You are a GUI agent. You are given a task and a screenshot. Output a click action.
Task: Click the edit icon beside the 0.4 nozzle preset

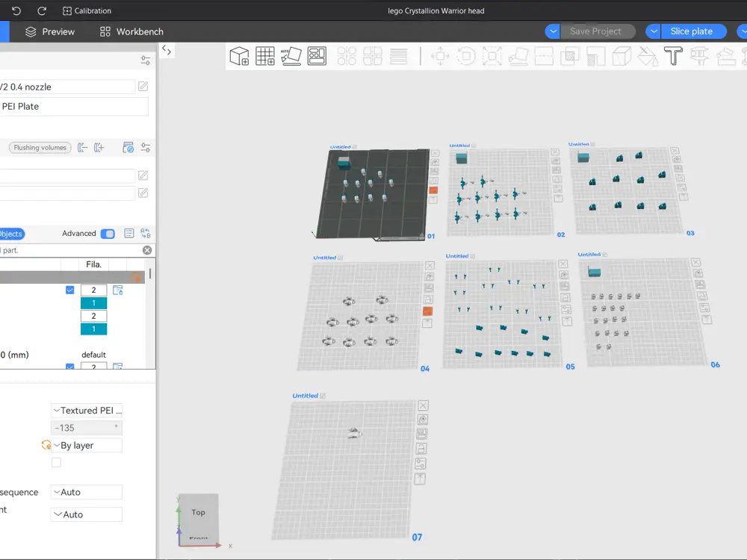click(143, 86)
